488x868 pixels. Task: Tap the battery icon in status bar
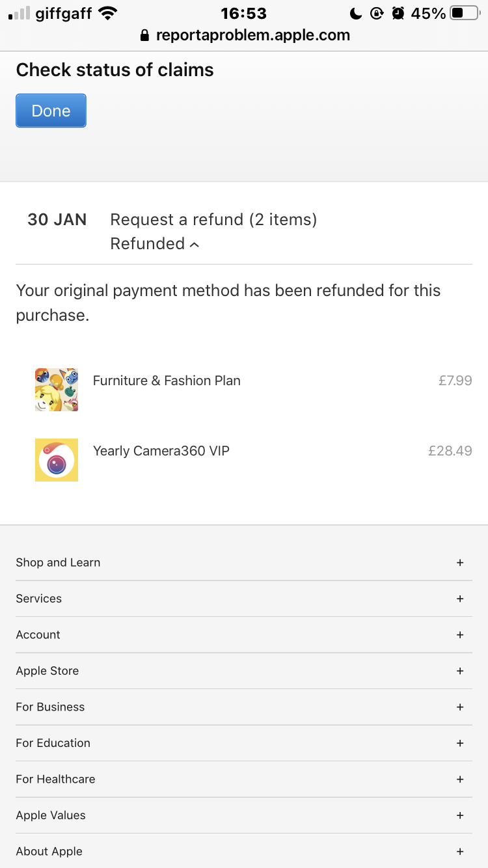pos(464,13)
